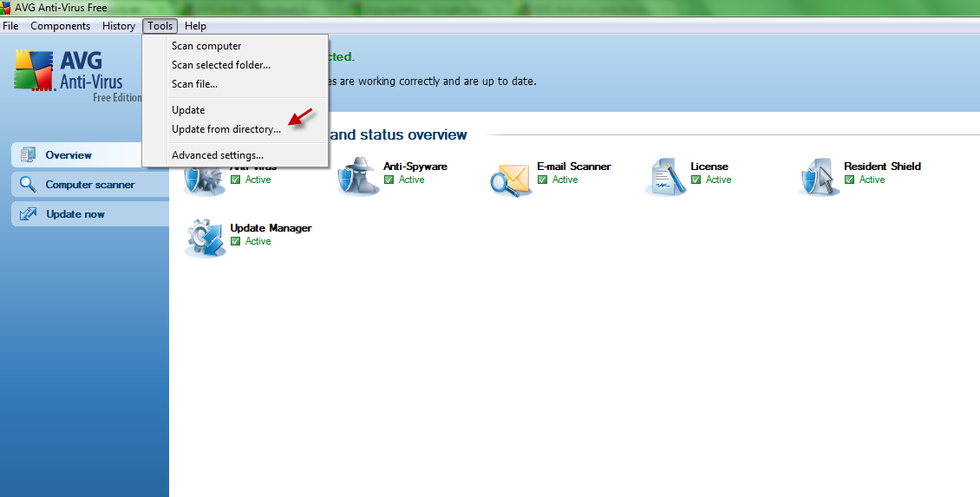The image size is (980, 497).
Task: Open the Resident Shield icon
Action: [819, 178]
